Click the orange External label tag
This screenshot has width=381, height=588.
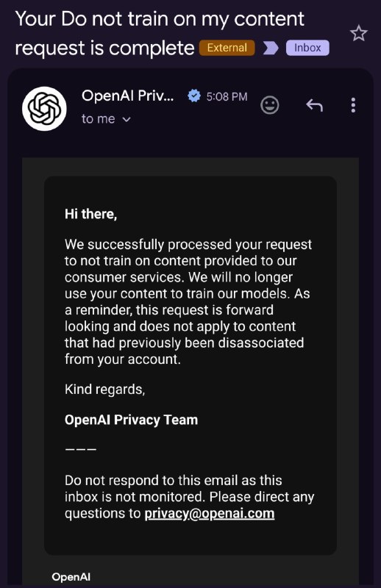tap(227, 48)
